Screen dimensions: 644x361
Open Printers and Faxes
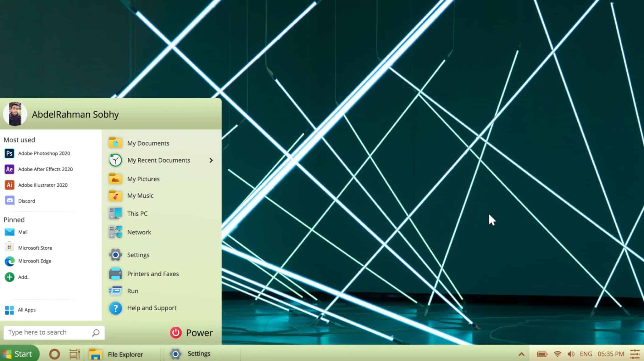[153, 274]
